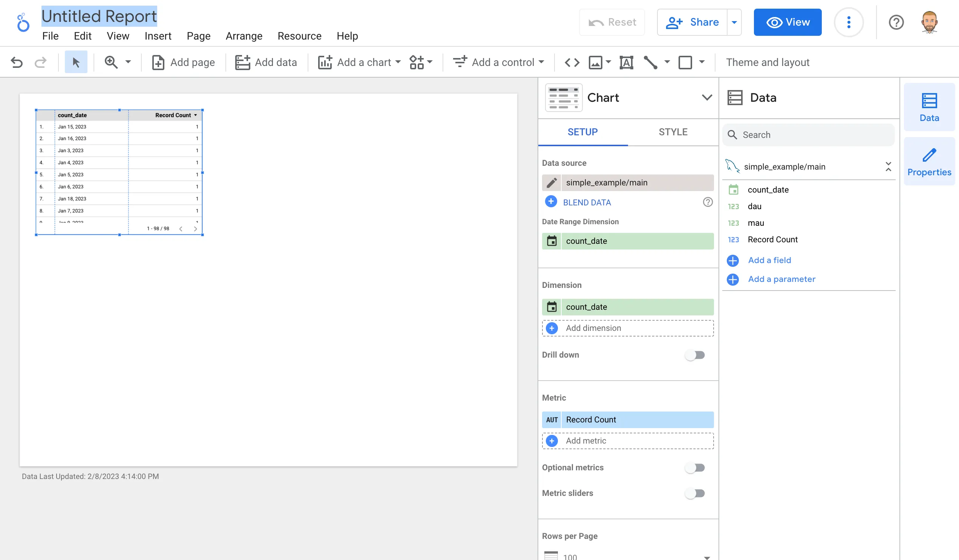Select the selection mode cursor tool

click(76, 62)
